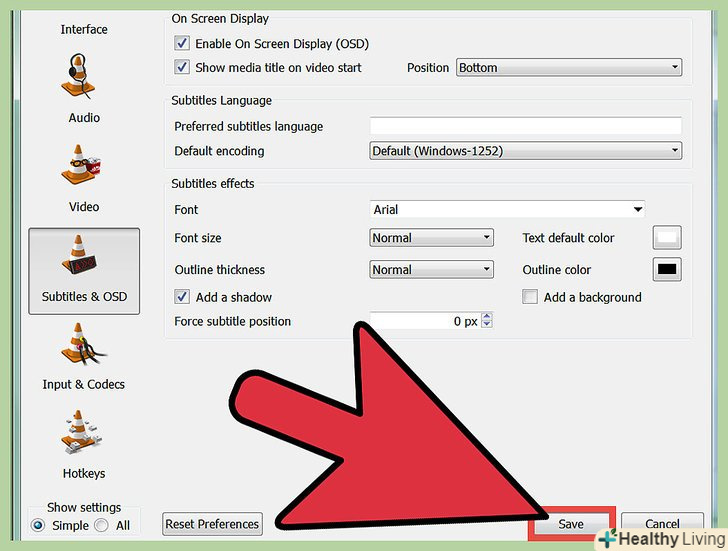This screenshot has width=728, height=551.
Task: Toggle Enable On Screen Display checkbox
Action: tap(182, 43)
